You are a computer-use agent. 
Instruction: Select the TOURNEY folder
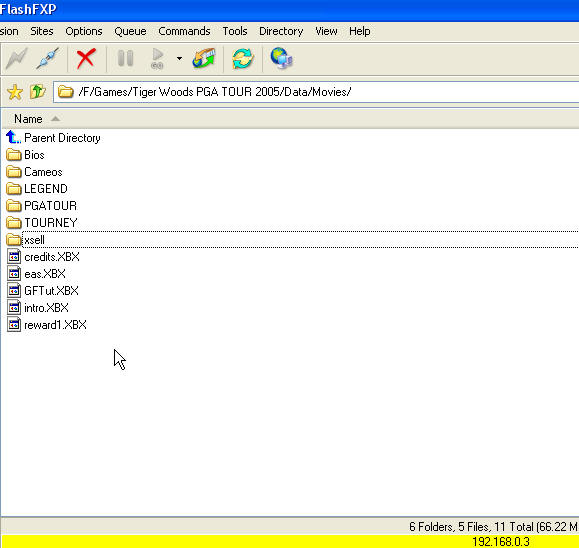click(x=51, y=223)
